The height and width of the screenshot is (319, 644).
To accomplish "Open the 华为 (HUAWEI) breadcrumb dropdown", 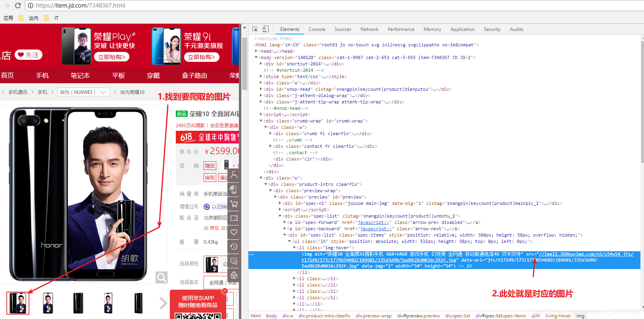I will pyautogui.click(x=84, y=92).
